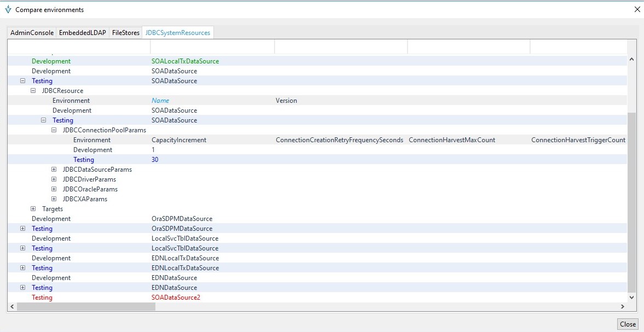Click the horizontal scrollbar right arrow

[x=622, y=307]
